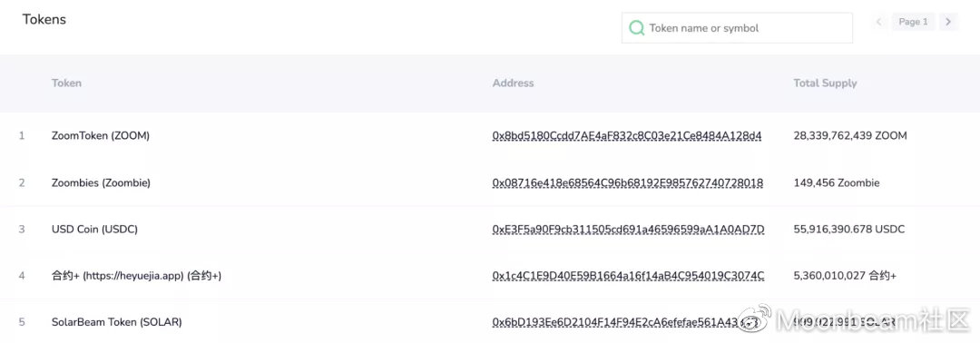Open ZoomToken contract address link
This screenshot has width=980, height=343.
pyautogui.click(x=627, y=135)
